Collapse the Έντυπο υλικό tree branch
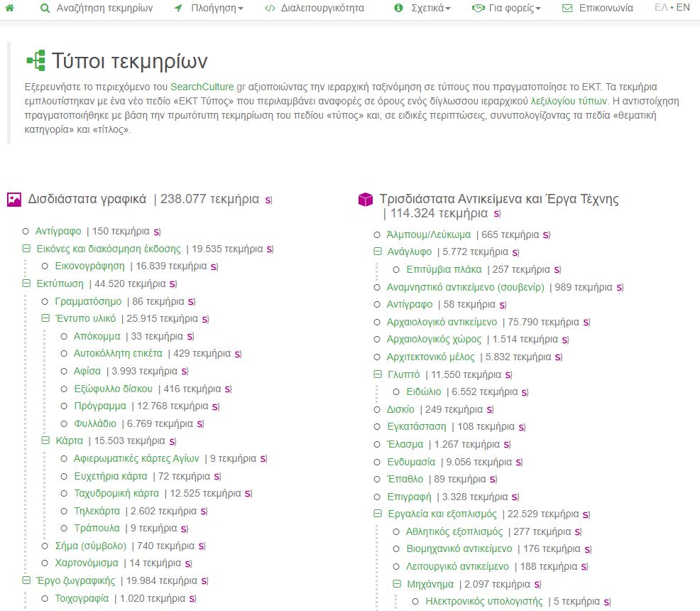This screenshot has height=611, width=700. tap(45, 318)
